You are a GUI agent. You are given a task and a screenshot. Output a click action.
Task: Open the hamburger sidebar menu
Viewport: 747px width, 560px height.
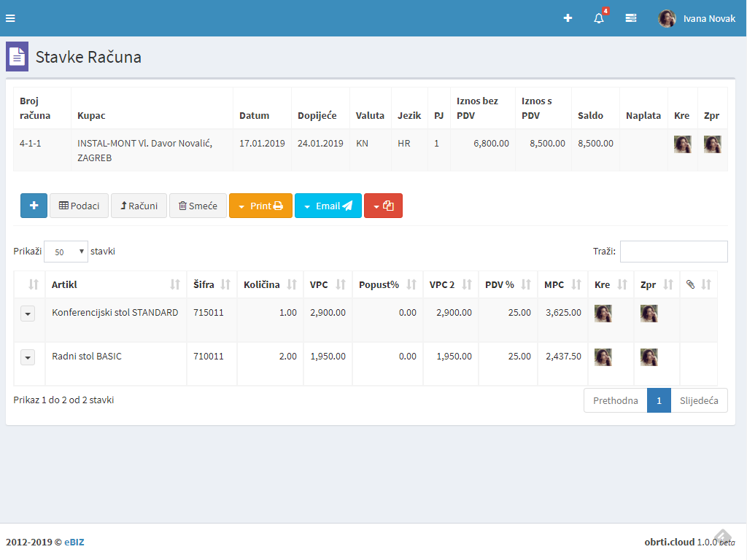(x=10, y=18)
